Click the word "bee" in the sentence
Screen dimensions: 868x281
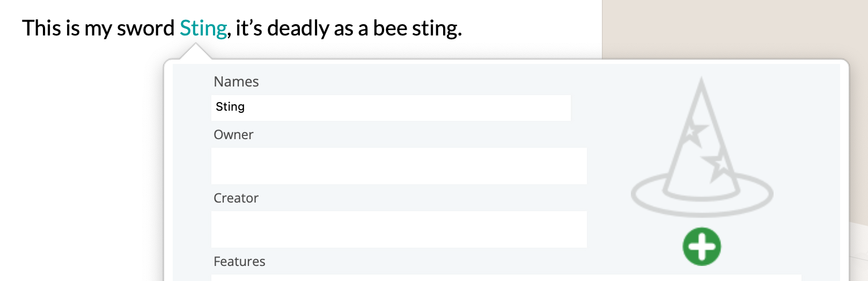pyautogui.click(x=390, y=28)
